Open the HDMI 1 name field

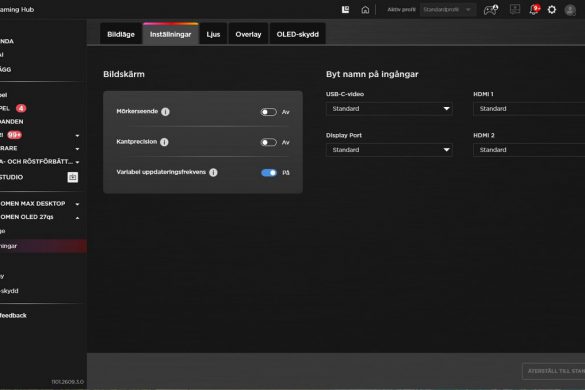click(x=529, y=109)
